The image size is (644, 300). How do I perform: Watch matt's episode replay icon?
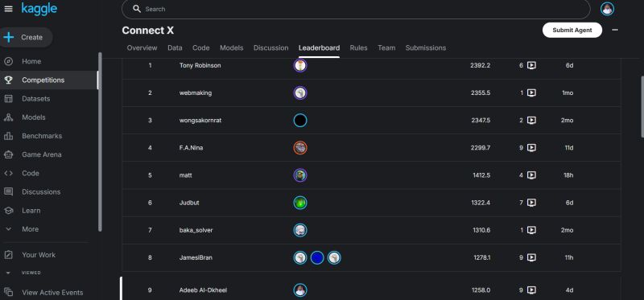click(x=531, y=175)
